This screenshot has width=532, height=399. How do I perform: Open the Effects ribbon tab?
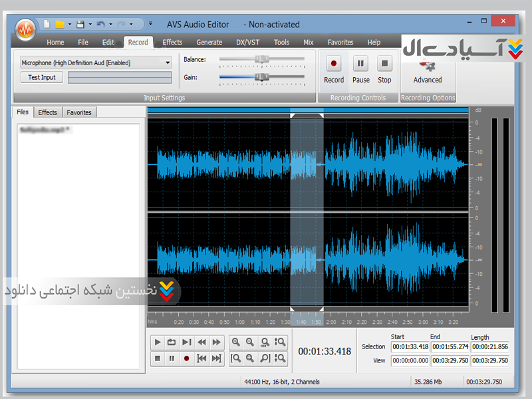point(172,43)
